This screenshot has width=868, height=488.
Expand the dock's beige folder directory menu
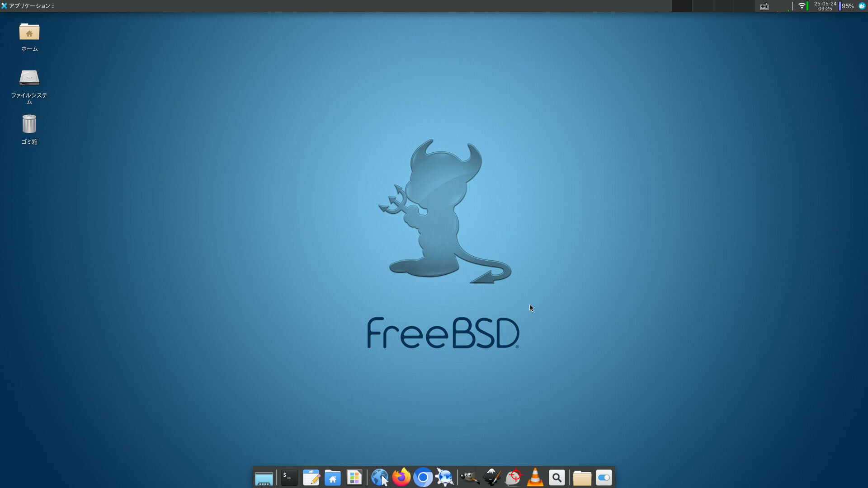pos(582,478)
